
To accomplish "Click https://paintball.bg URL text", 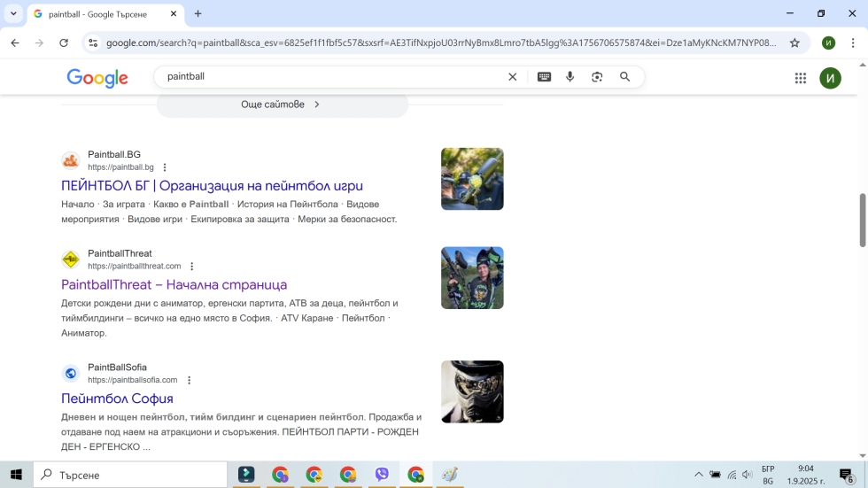I will coord(120,167).
